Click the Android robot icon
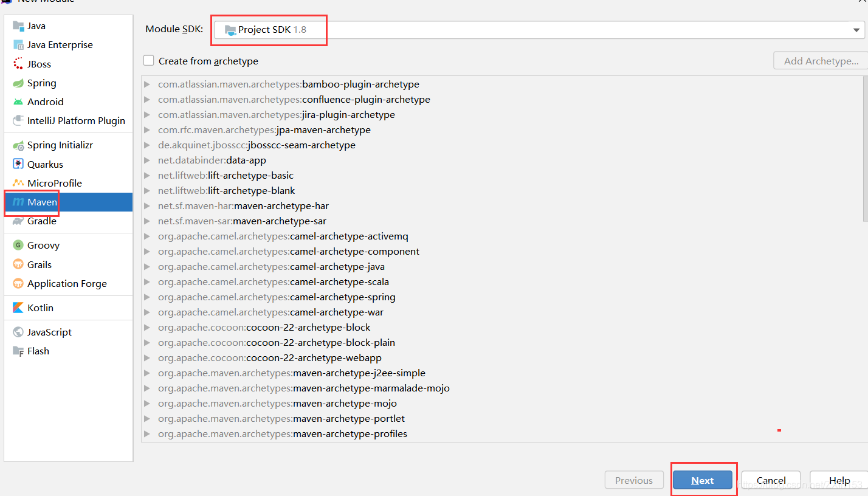The width and height of the screenshot is (868, 496). click(x=18, y=102)
